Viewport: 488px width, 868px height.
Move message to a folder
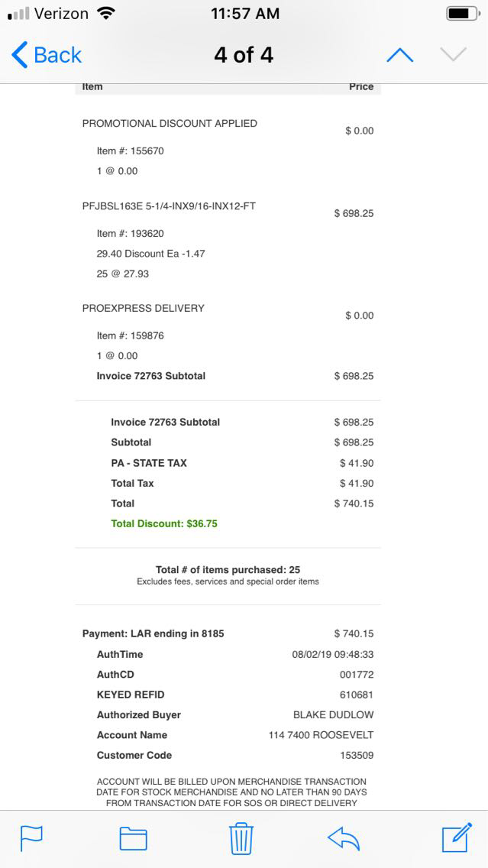click(x=133, y=838)
